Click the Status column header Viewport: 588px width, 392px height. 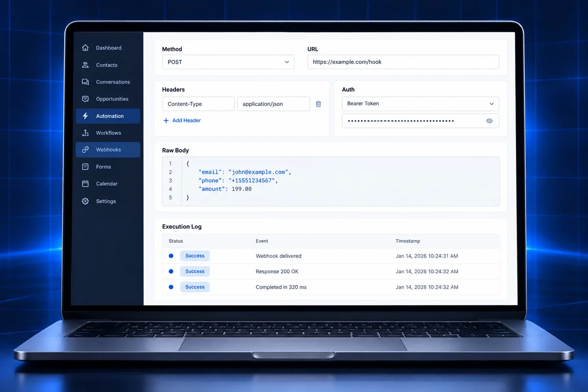click(x=176, y=241)
